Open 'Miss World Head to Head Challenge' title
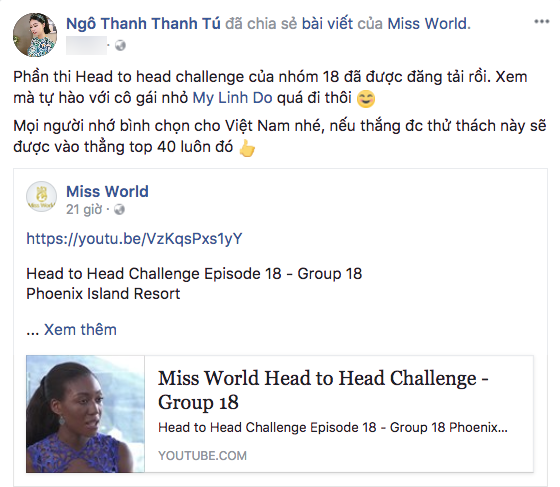This screenshot has height=487, width=560. point(323,390)
